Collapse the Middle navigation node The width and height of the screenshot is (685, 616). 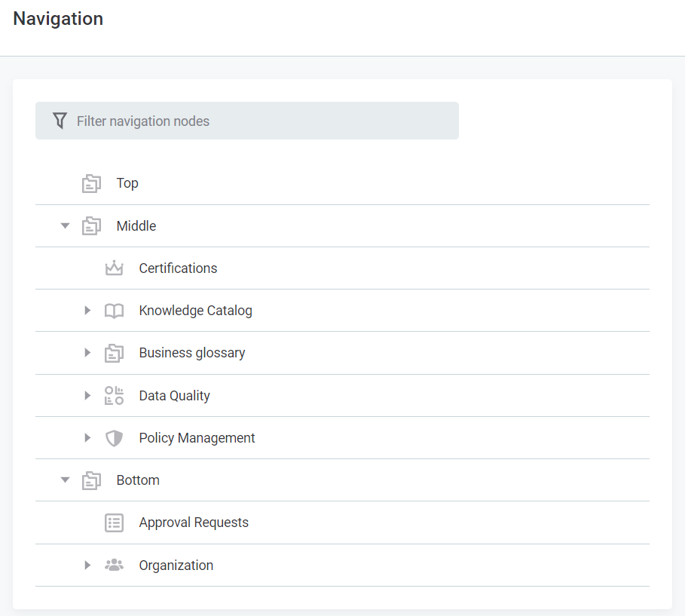click(65, 225)
